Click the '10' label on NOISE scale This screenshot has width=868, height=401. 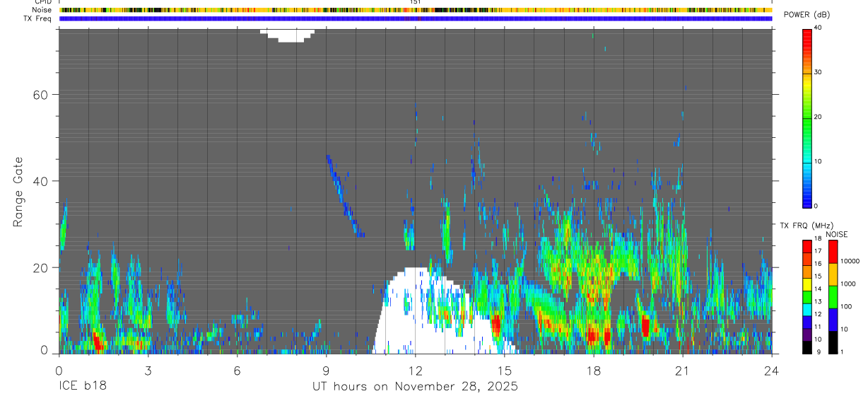(844, 329)
